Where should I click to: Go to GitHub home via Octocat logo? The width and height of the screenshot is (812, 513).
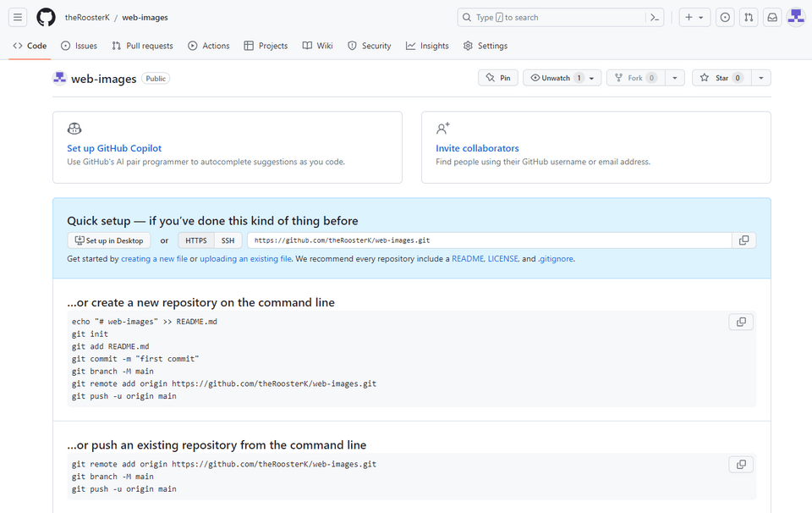click(46, 17)
